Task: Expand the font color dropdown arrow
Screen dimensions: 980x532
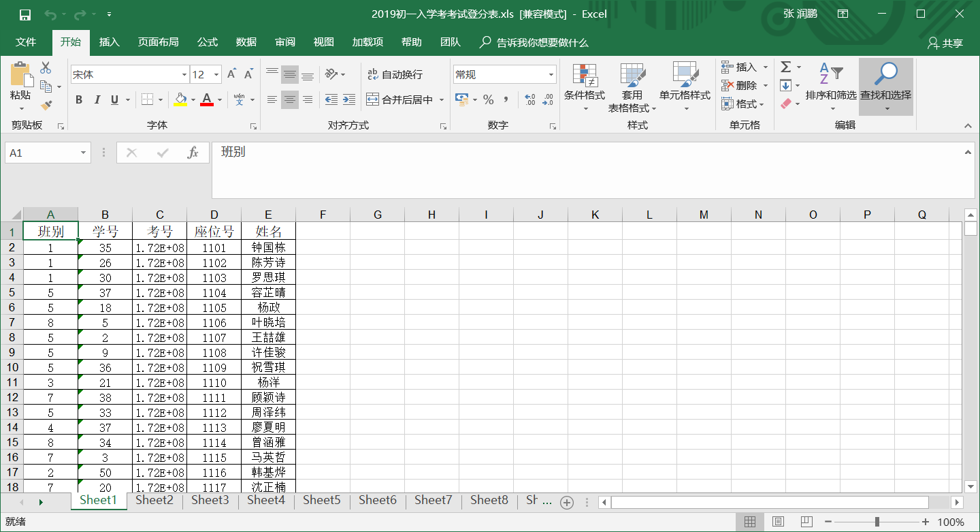Action: pyautogui.click(x=219, y=99)
